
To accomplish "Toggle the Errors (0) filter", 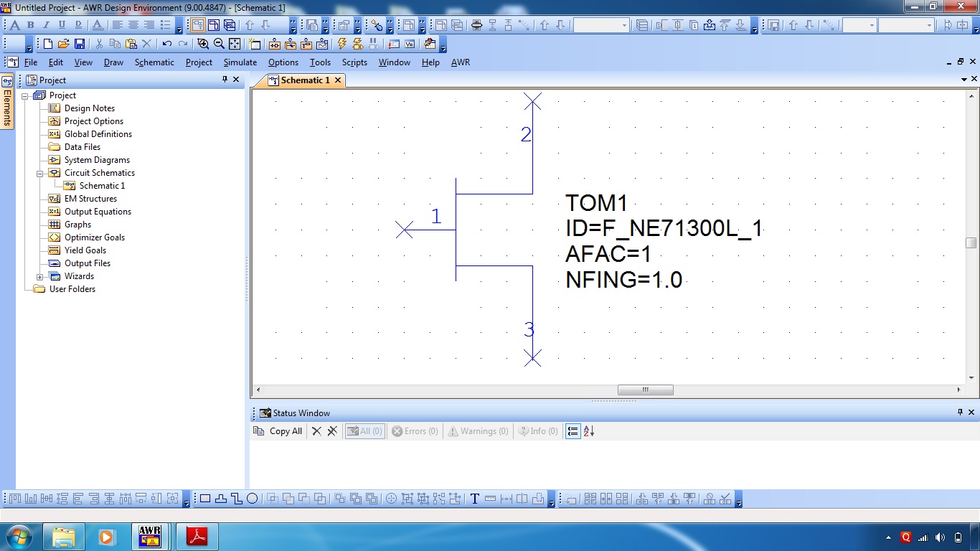I will 415,431.
